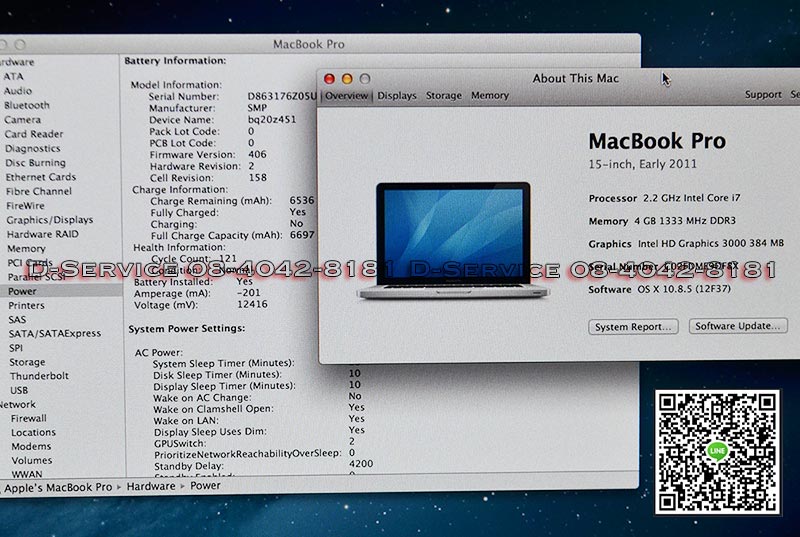
Task: Click the Graphics Intel HD Graphics 3000 text
Action: 686,244
